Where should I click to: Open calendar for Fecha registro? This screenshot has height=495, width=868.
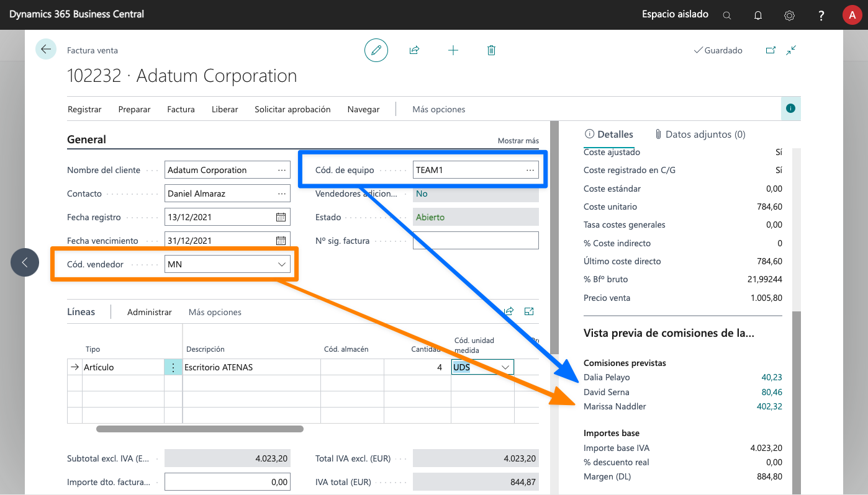tap(281, 217)
